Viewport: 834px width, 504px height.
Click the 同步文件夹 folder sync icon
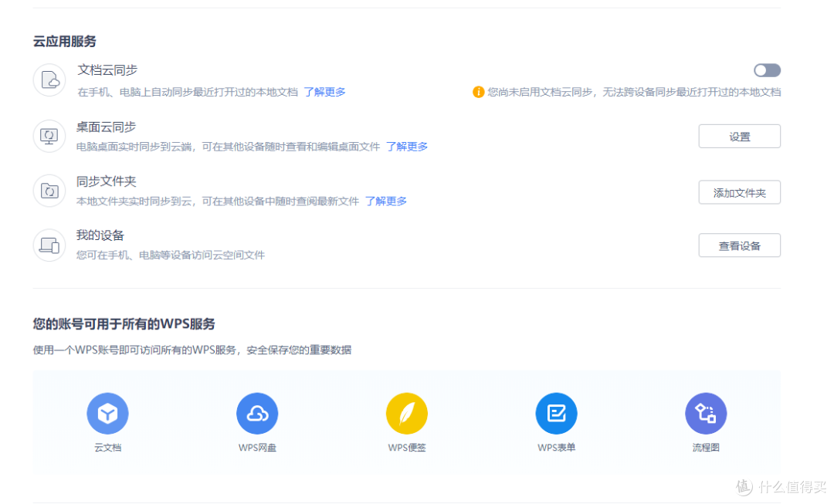pos(49,191)
